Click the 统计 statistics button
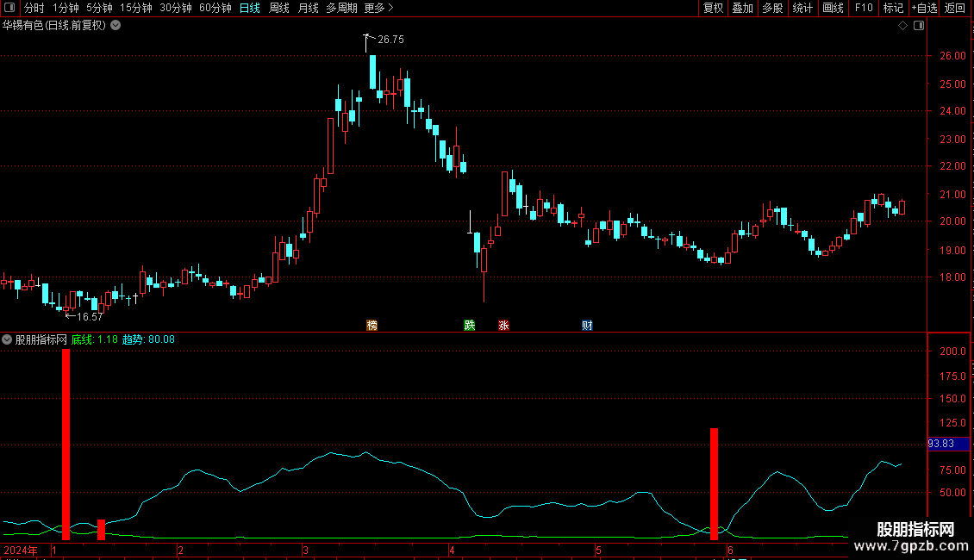Viewport: 974px width, 560px height. coord(802,8)
